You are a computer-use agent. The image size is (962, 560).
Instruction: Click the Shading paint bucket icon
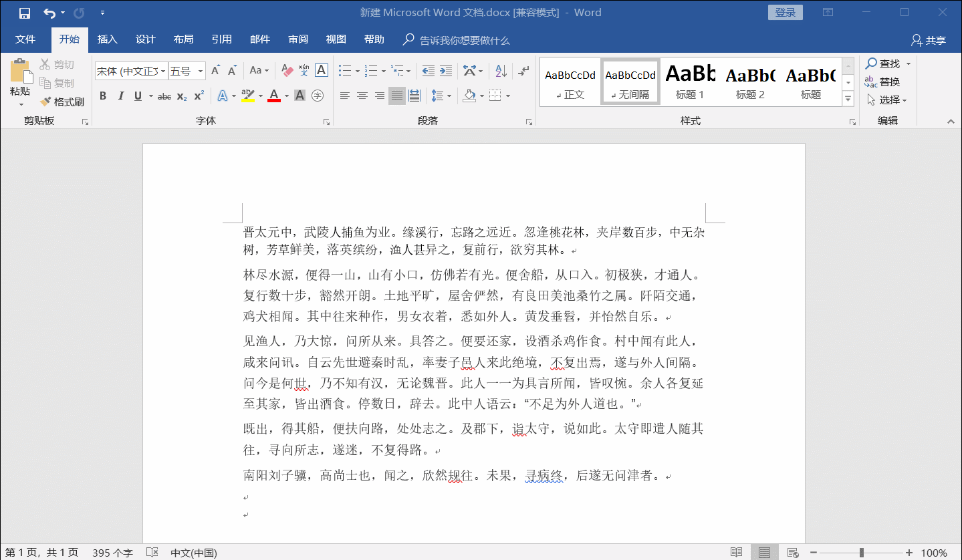pyautogui.click(x=469, y=96)
